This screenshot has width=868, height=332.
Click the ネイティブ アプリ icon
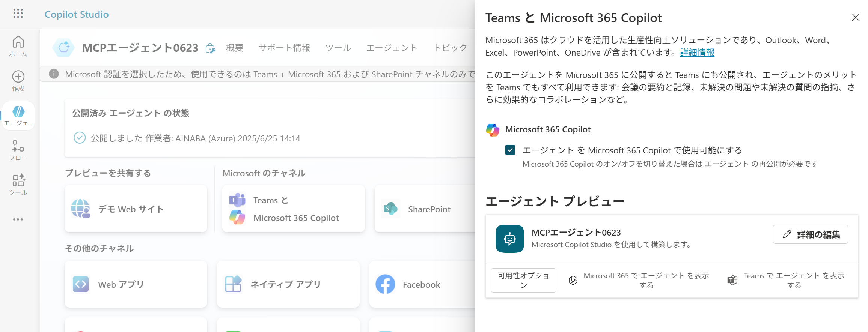(233, 284)
